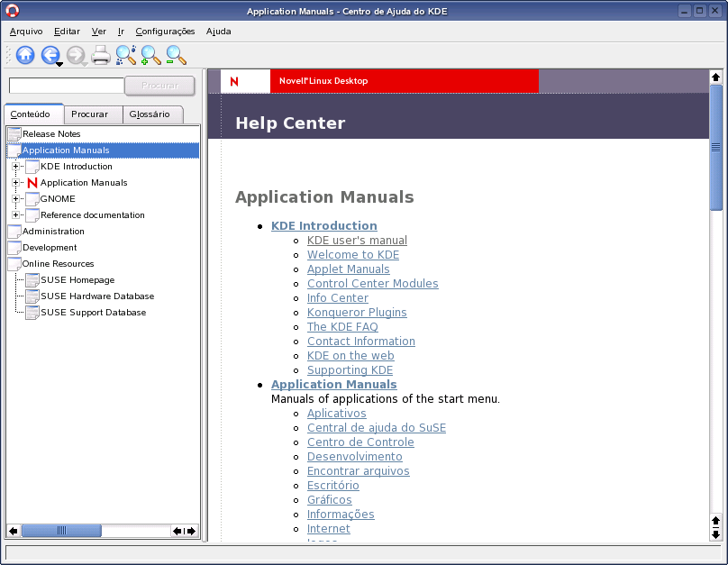Click the SUSE Homepage page icon
The height and width of the screenshot is (565, 728).
pyautogui.click(x=32, y=280)
